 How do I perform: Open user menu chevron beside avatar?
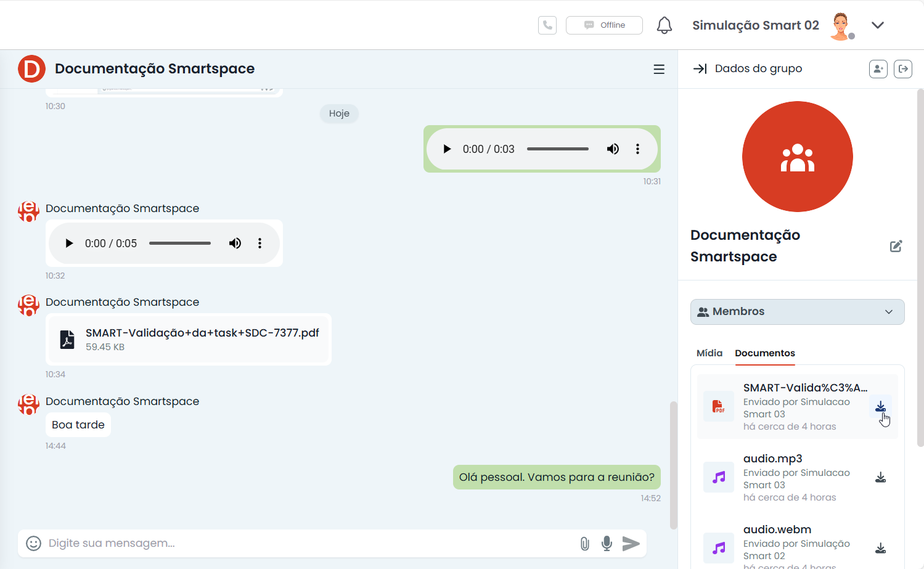pos(878,25)
